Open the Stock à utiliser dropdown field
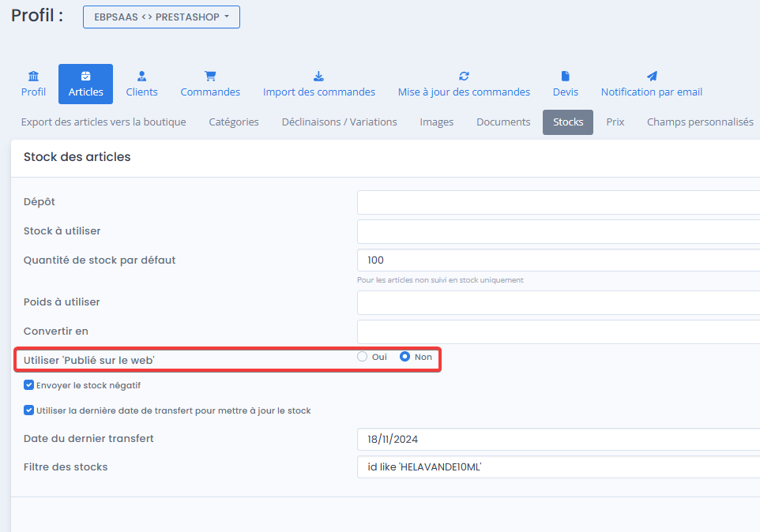 pos(559,231)
